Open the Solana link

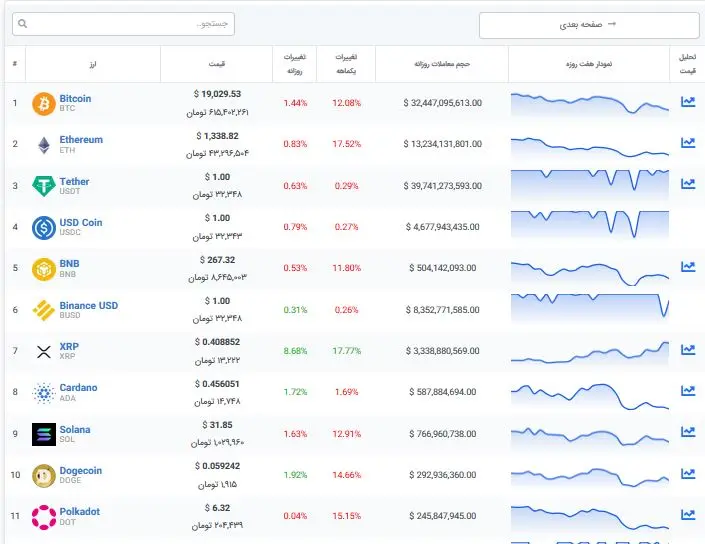pyautogui.click(x=75, y=429)
